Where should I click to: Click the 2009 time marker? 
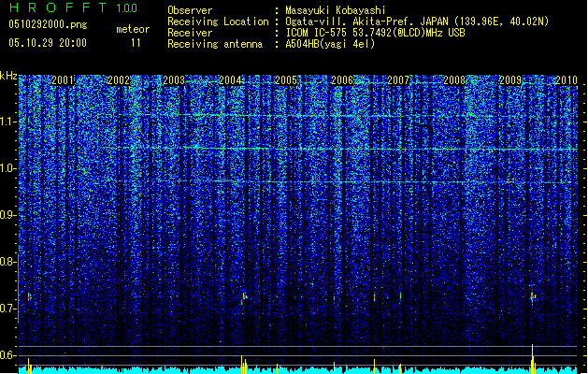point(510,79)
